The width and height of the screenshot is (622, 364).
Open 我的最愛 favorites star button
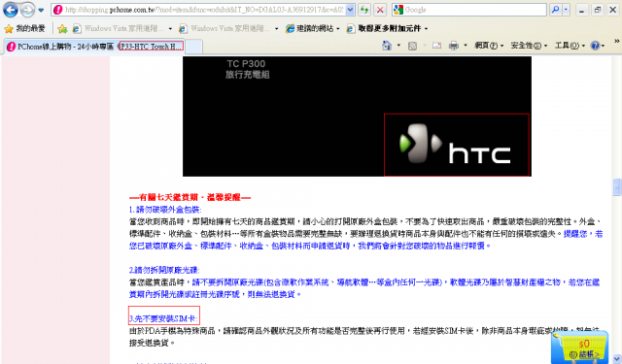(24, 28)
